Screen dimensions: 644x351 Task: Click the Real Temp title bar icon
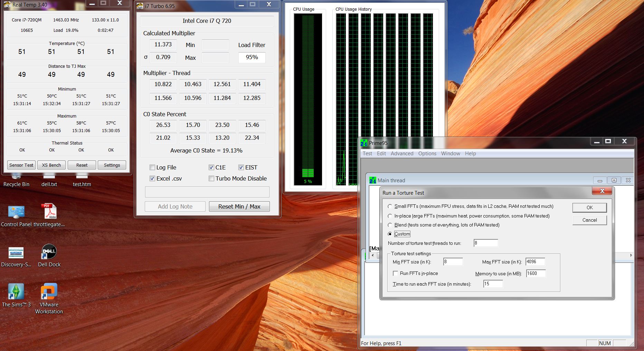pos(7,4)
